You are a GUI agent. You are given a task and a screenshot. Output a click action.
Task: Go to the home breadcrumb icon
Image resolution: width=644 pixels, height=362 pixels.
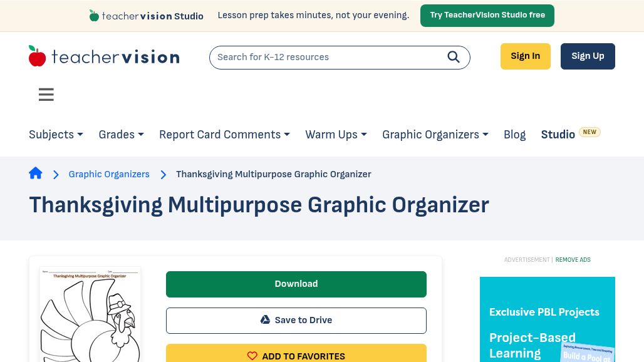36,173
